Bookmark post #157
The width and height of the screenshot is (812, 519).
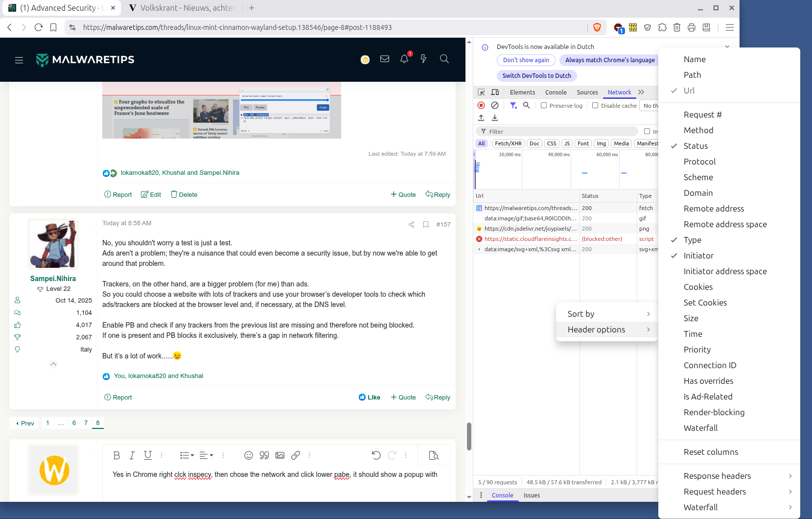pos(426,224)
